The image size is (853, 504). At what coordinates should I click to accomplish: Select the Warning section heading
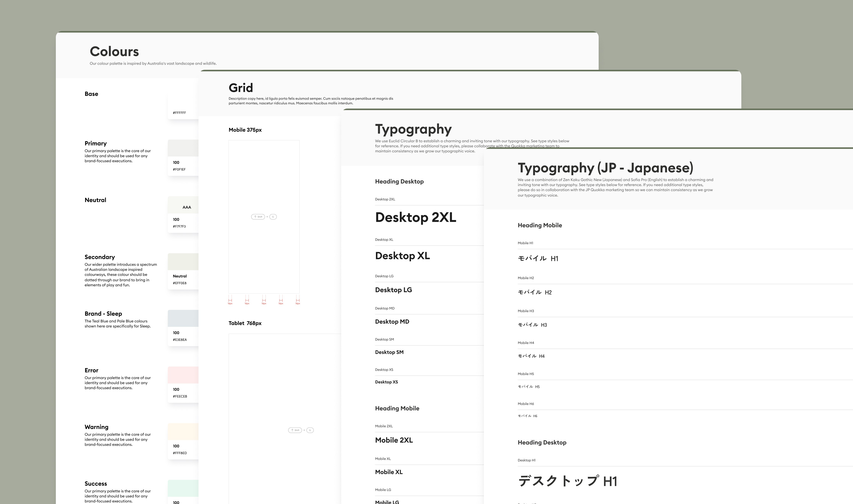[x=96, y=427]
